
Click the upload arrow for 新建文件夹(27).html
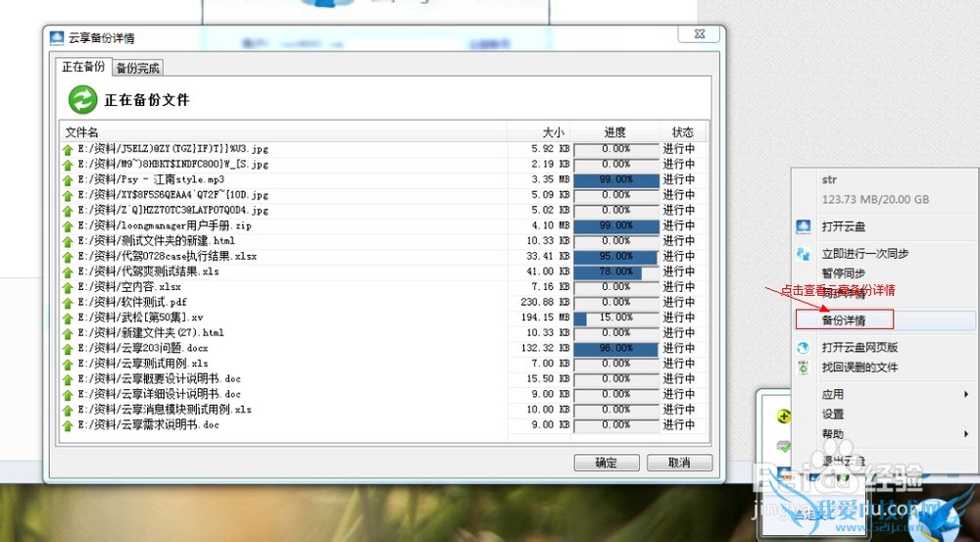click(x=68, y=333)
